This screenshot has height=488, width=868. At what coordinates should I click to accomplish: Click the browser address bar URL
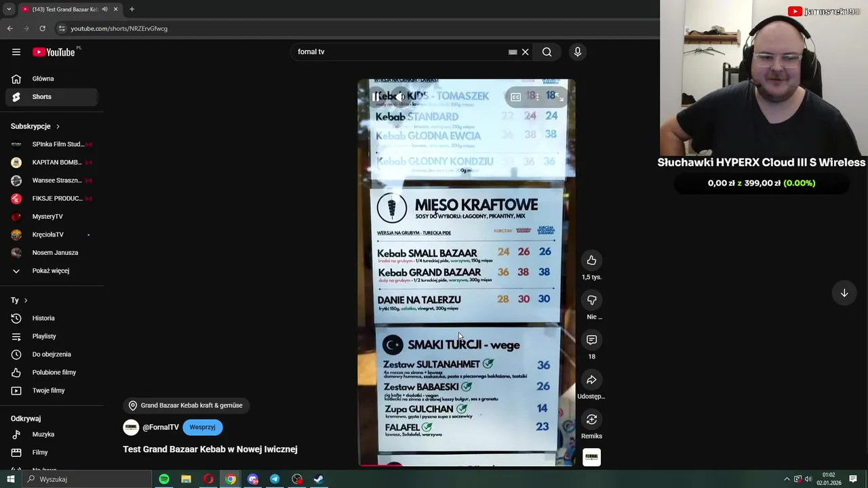(x=119, y=28)
